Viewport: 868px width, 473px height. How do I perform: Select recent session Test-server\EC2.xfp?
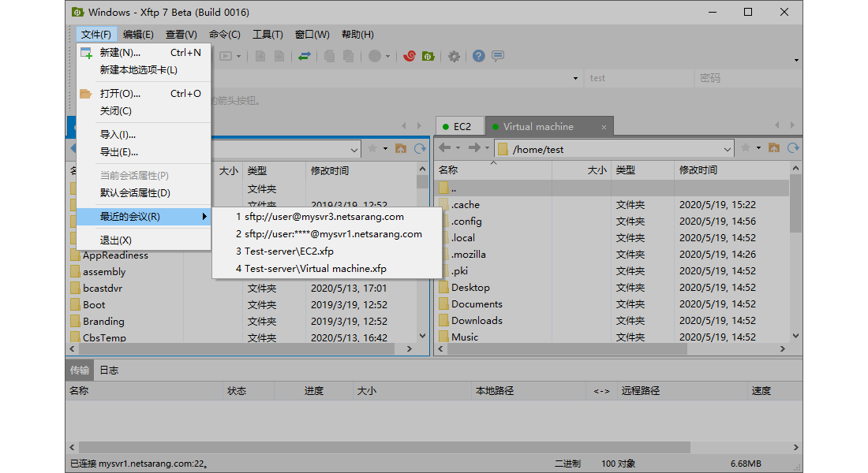click(327, 251)
